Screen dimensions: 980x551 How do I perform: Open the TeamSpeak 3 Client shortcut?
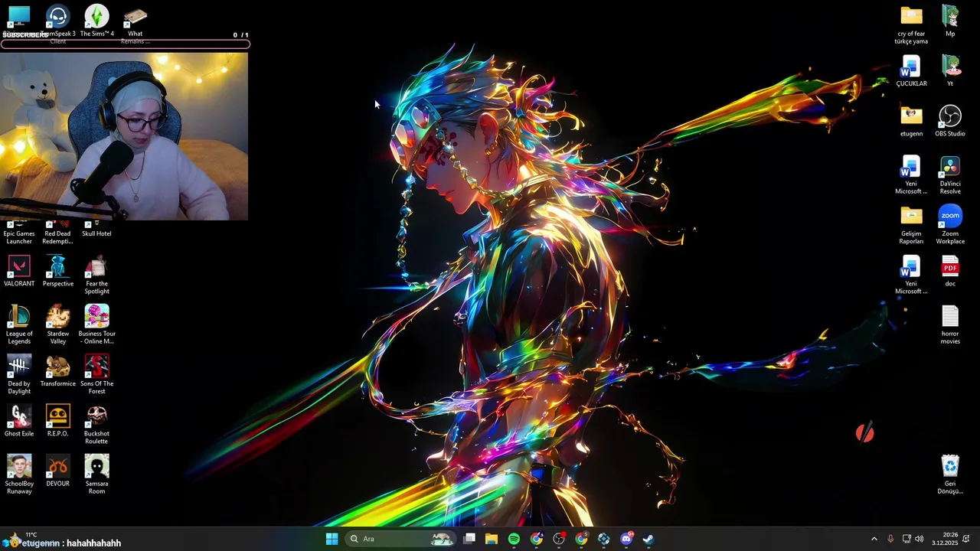pyautogui.click(x=58, y=17)
